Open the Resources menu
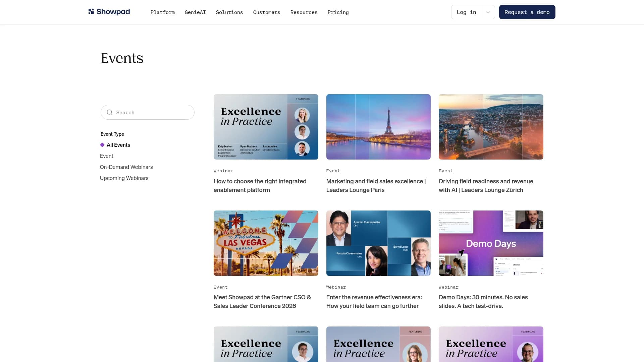The width and height of the screenshot is (644, 362). [x=304, y=12]
